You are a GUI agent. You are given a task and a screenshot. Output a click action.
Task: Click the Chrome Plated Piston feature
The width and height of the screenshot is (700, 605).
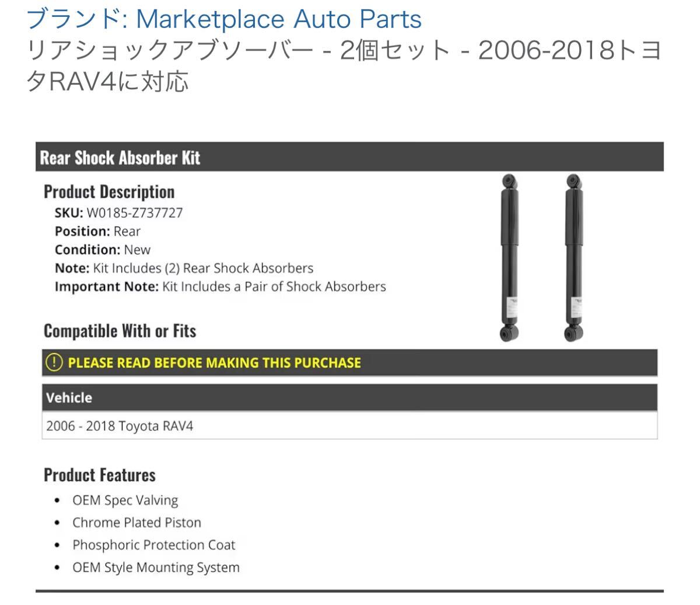[x=136, y=523]
